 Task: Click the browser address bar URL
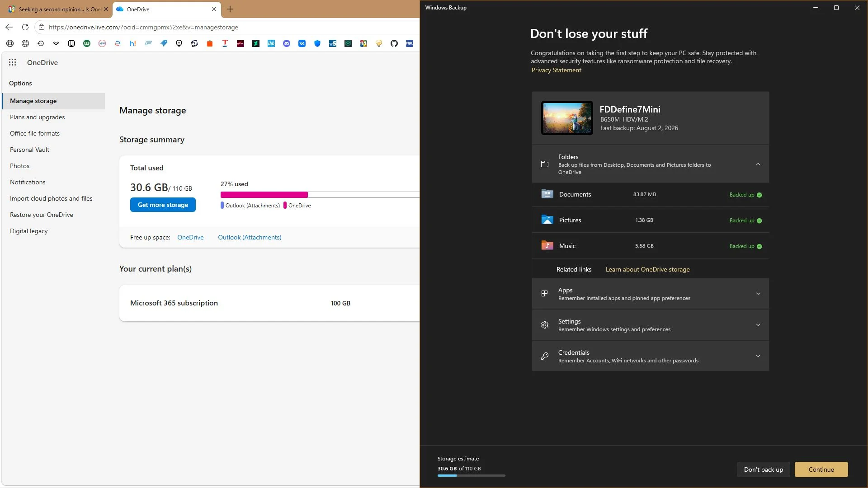tap(143, 27)
